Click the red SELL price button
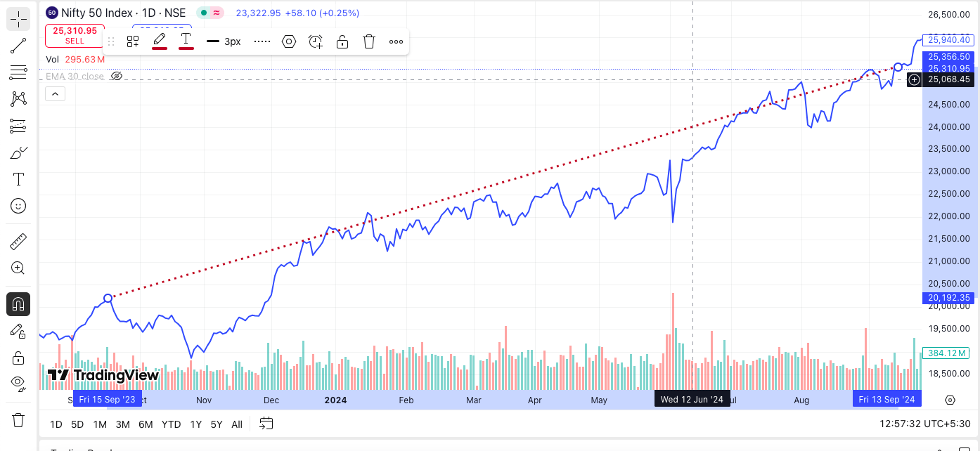Image resolution: width=980 pixels, height=451 pixels. pyautogui.click(x=75, y=35)
